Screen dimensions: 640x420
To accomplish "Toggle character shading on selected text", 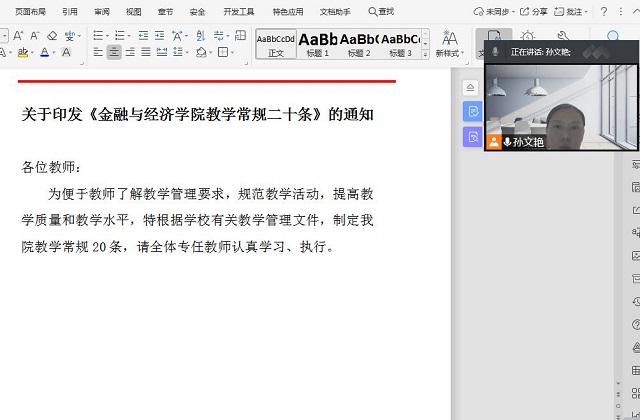I will 66,52.
